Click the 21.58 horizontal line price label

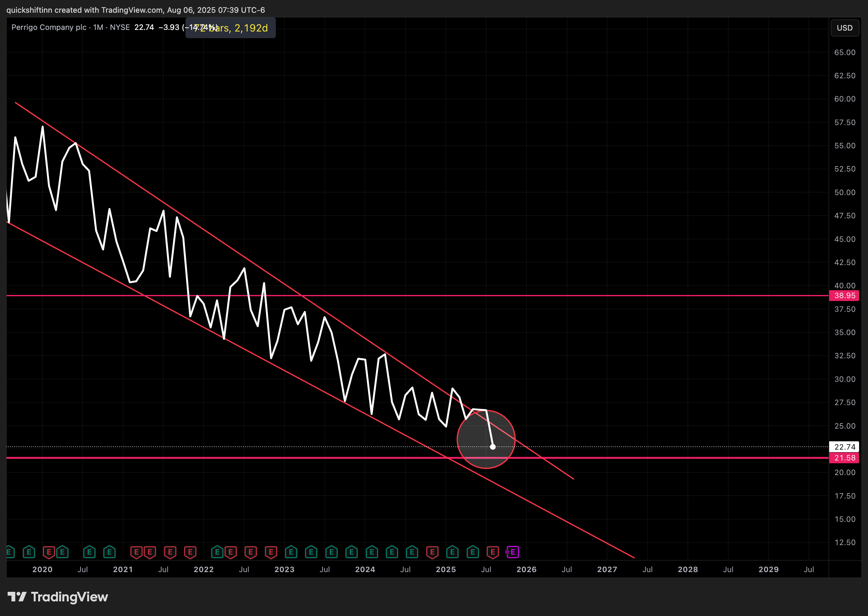pyautogui.click(x=844, y=458)
